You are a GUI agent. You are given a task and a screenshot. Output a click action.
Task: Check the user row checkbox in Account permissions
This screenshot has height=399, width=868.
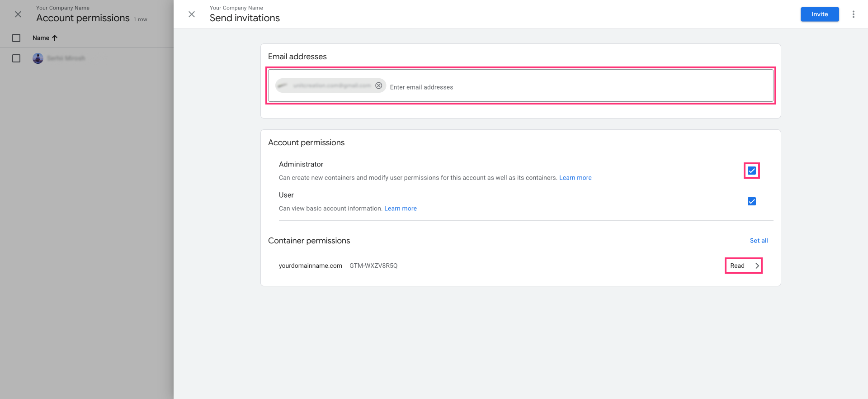16,58
